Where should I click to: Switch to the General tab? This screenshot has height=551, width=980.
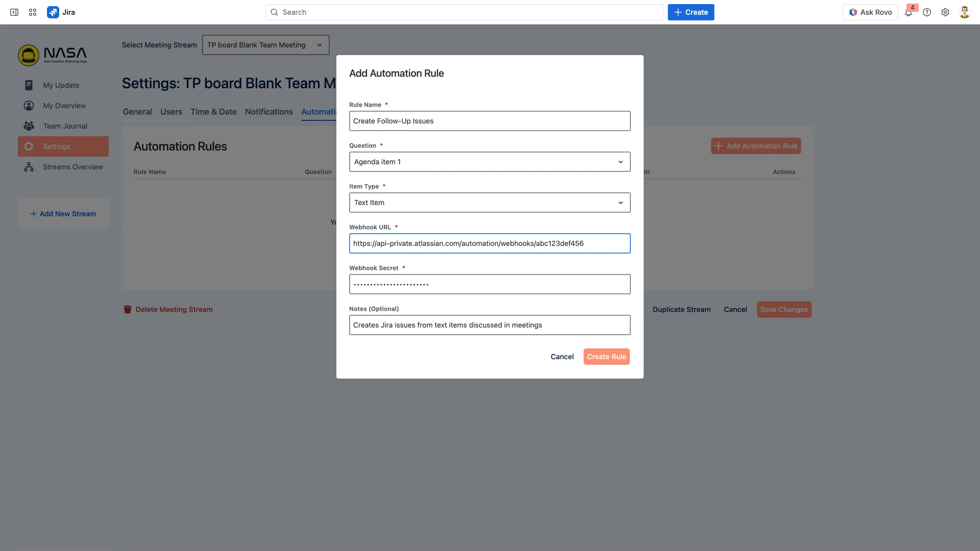[x=137, y=112]
